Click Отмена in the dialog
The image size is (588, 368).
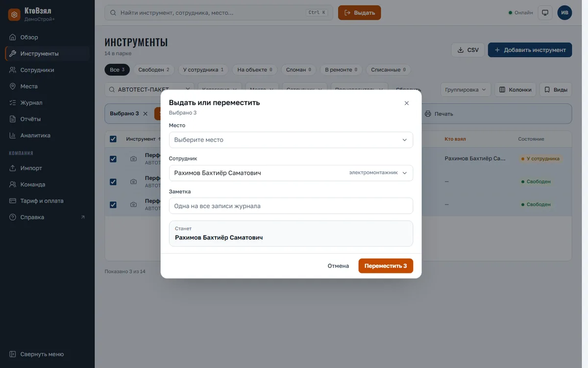click(x=338, y=266)
